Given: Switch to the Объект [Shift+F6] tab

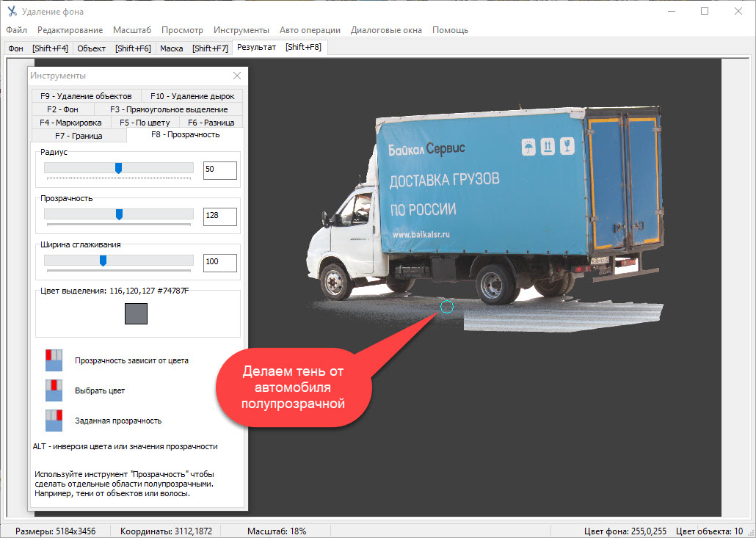Looking at the screenshot, I should tap(114, 48).
